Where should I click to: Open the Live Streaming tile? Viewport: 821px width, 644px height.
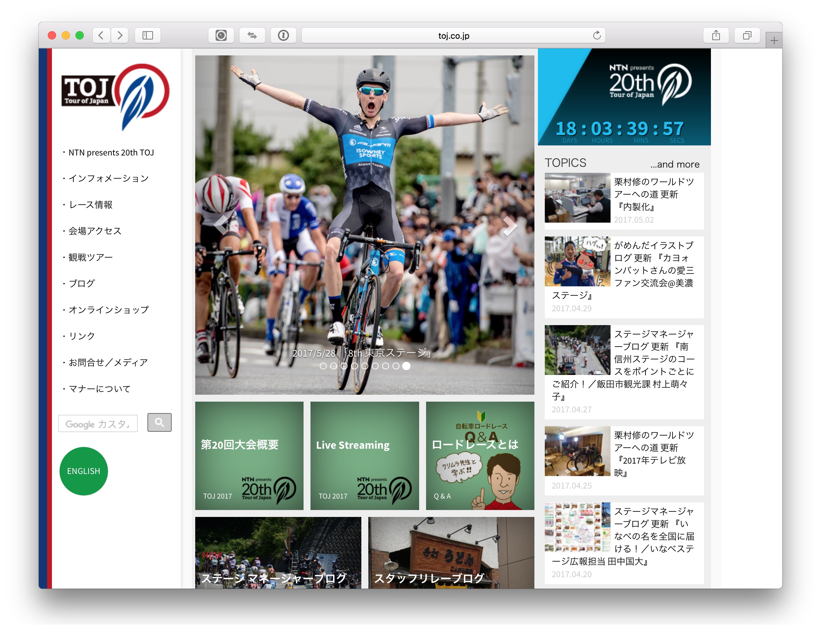pos(364,456)
